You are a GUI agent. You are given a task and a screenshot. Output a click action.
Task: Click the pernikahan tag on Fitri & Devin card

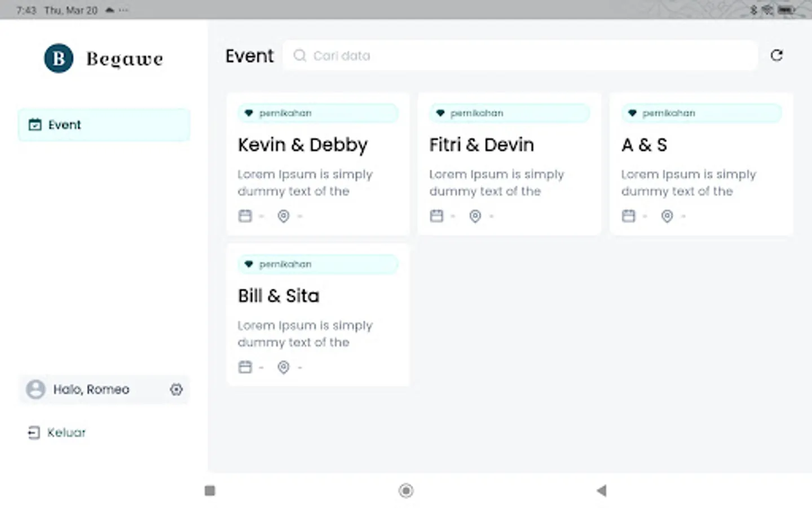509,112
